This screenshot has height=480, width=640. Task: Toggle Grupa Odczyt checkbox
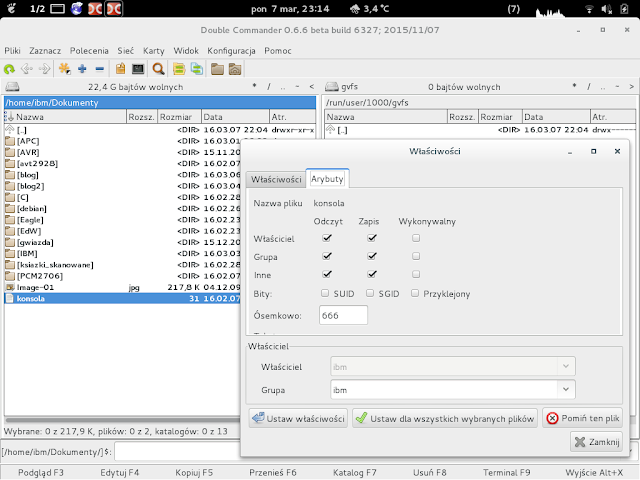(x=327, y=256)
